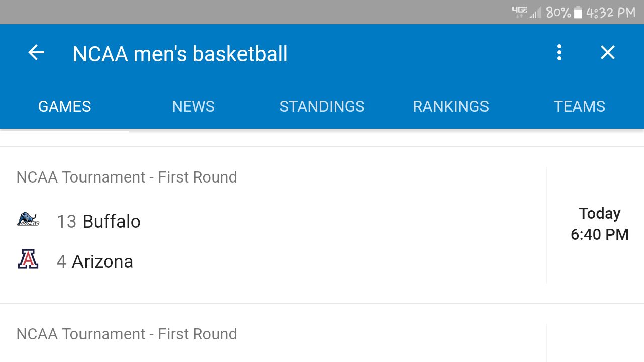Open the Rankings tab
644x362 pixels.
(x=451, y=106)
